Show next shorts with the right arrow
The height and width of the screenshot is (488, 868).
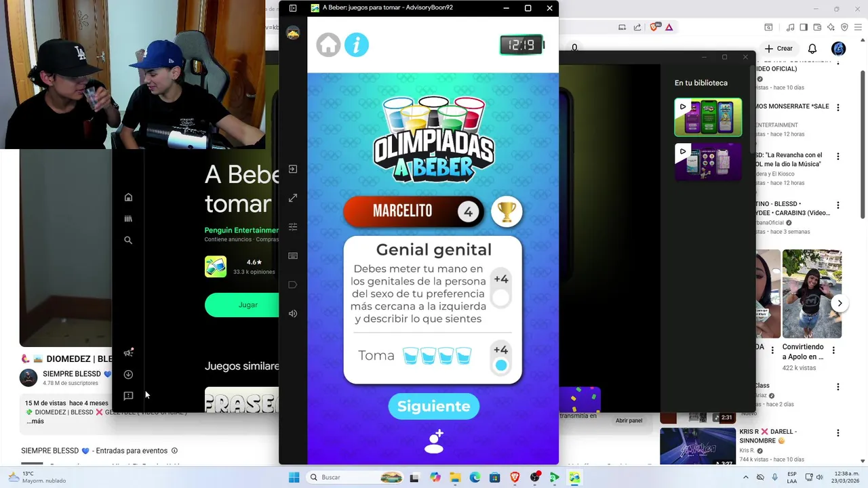click(840, 303)
